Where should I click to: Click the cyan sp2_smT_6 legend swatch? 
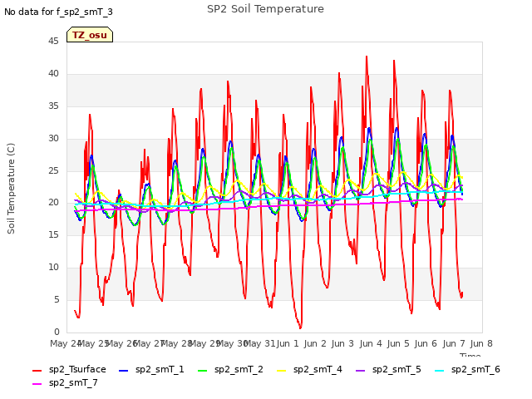[x=440, y=371]
